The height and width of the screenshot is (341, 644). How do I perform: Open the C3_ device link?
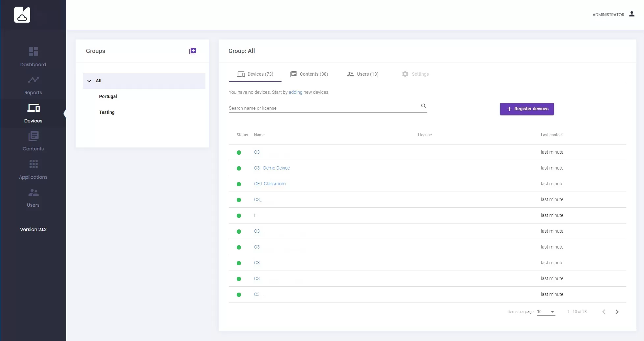258,199
